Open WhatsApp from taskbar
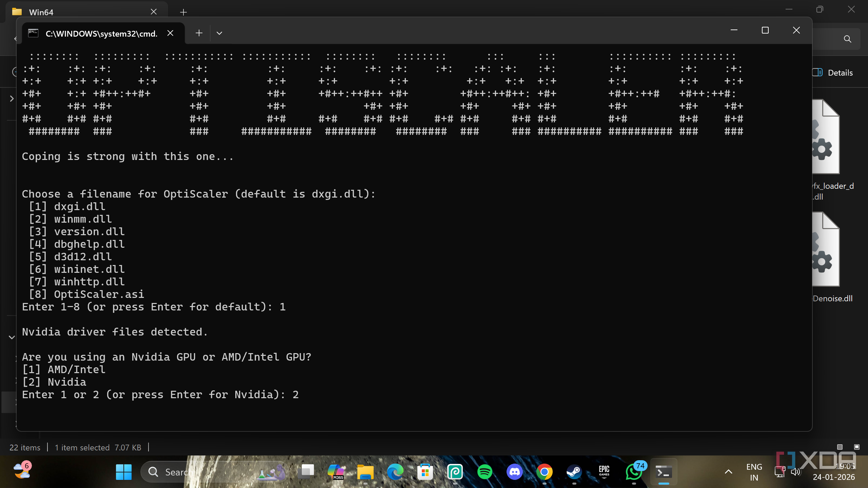Screen dimensions: 868x488 click(634, 472)
